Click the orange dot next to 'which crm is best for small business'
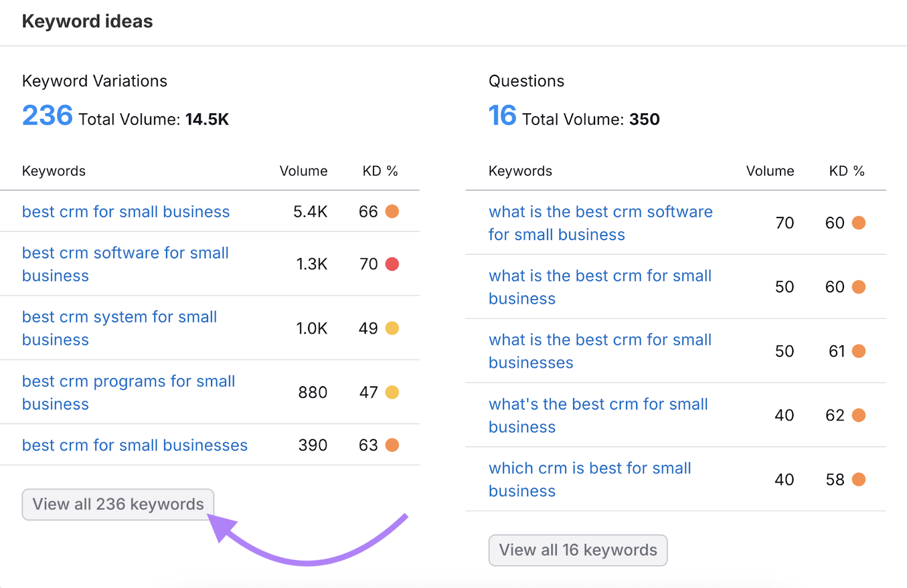This screenshot has height=588, width=907. [x=860, y=479]
